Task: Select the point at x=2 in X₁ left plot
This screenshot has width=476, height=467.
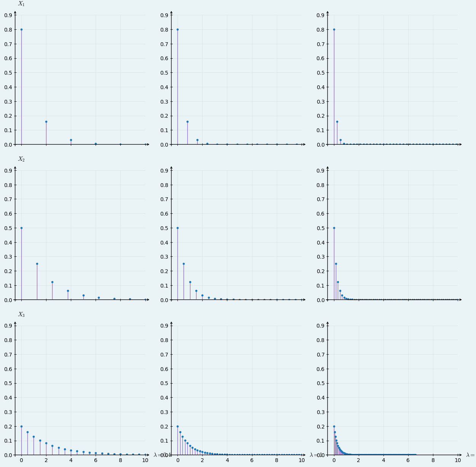Action: tap(46, 122)
